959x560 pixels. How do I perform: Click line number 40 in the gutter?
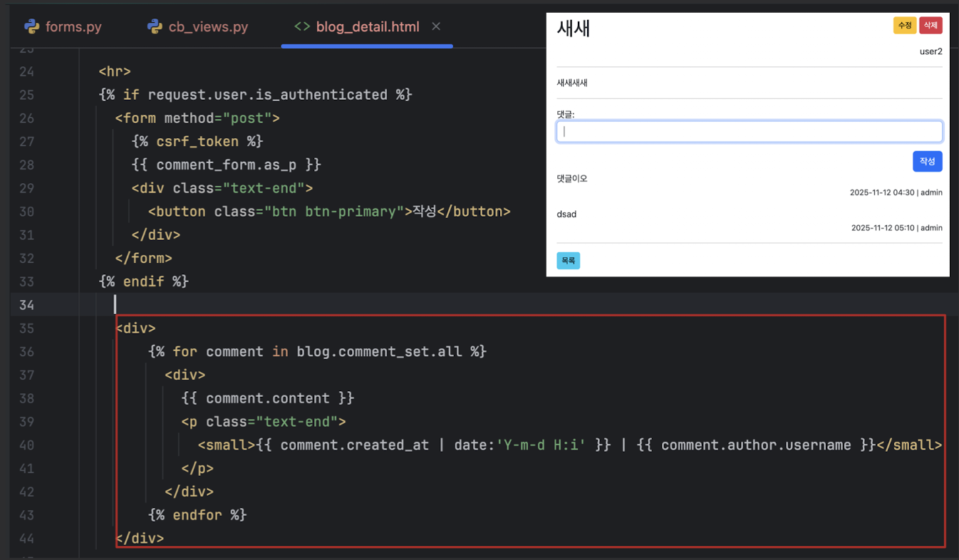[x=26, y=445]
